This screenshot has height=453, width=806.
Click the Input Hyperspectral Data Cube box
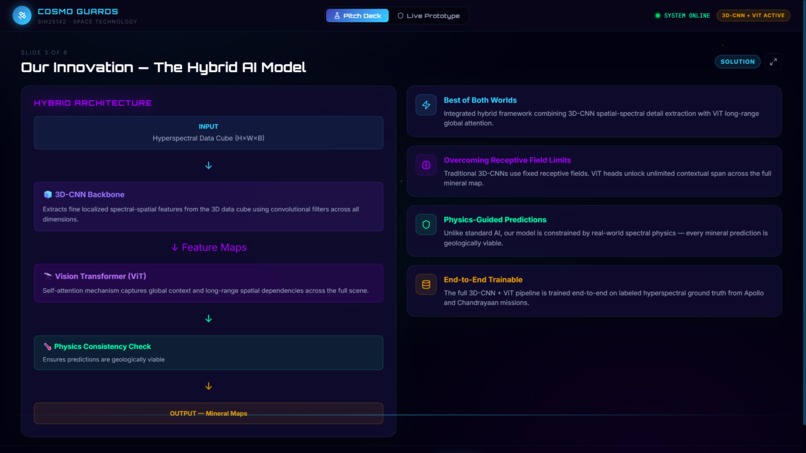click(208, 133)
